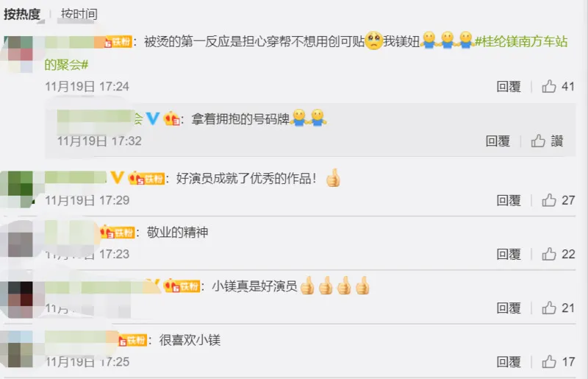
Task: Like the comment with 41 likes
Action: (x=549, y=86)
